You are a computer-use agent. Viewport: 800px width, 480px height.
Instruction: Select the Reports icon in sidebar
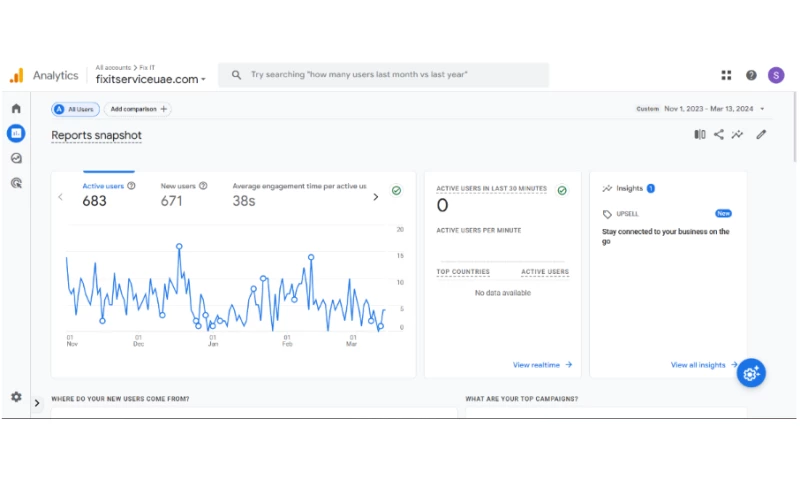point(16,134)
